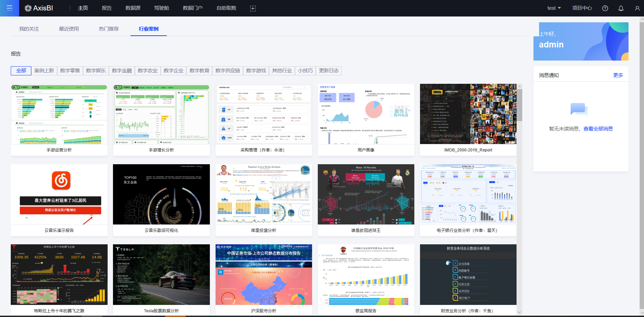Click the report list scrollbar thumb
The width and height of the screenshot is (644, 317).
[520, 105]
